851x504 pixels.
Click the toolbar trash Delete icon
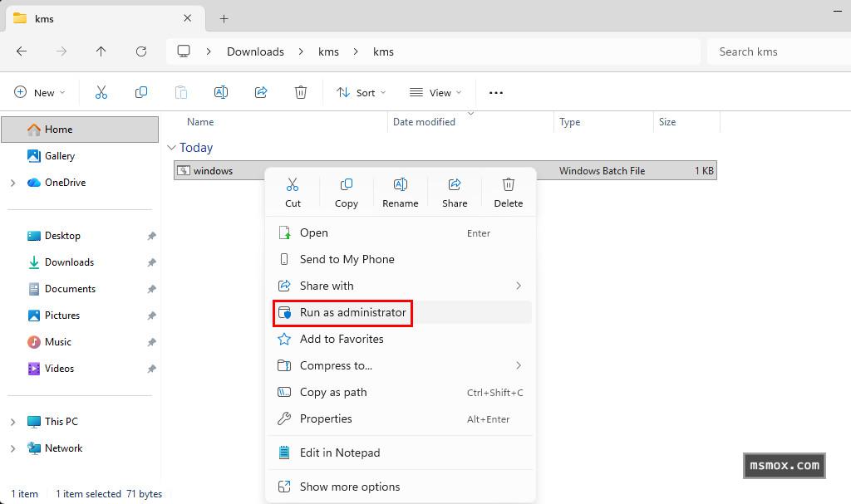pos(301,92)
